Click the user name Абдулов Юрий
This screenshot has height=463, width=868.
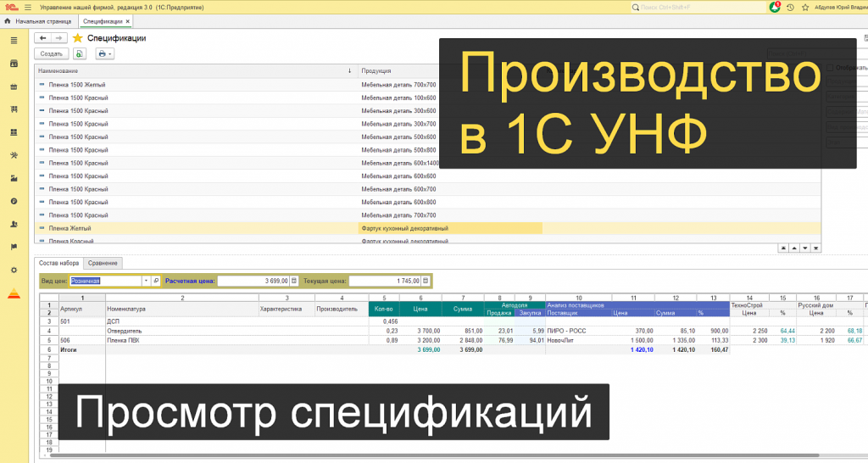(840, 7)
